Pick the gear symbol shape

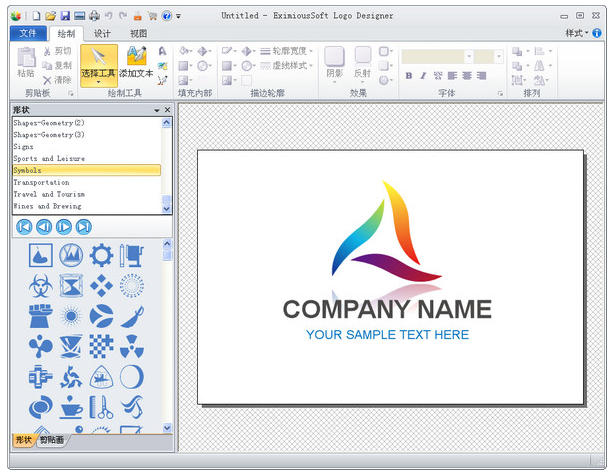point(101,256)
